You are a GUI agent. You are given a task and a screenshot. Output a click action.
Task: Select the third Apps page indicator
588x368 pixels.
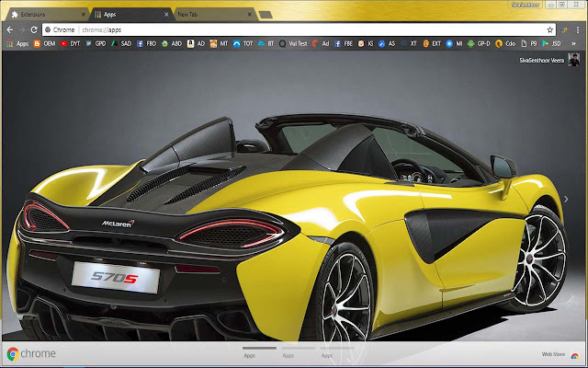(336, 353)
